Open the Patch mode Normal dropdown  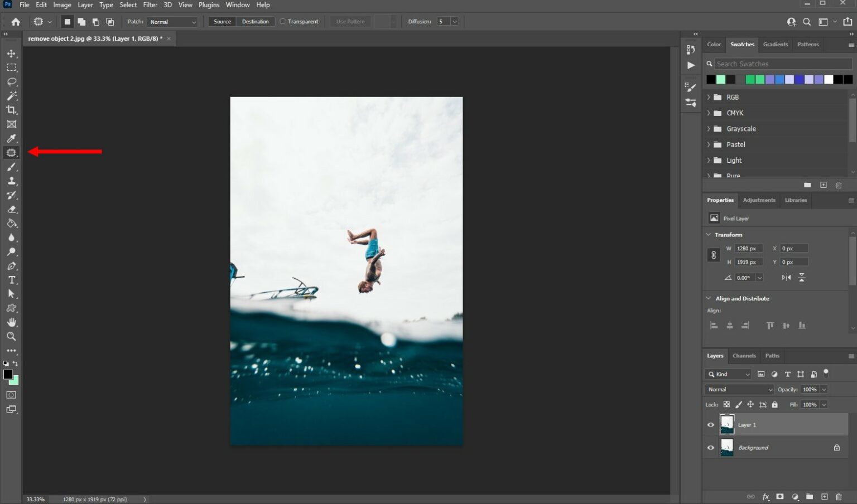click(x=172, y=21)
